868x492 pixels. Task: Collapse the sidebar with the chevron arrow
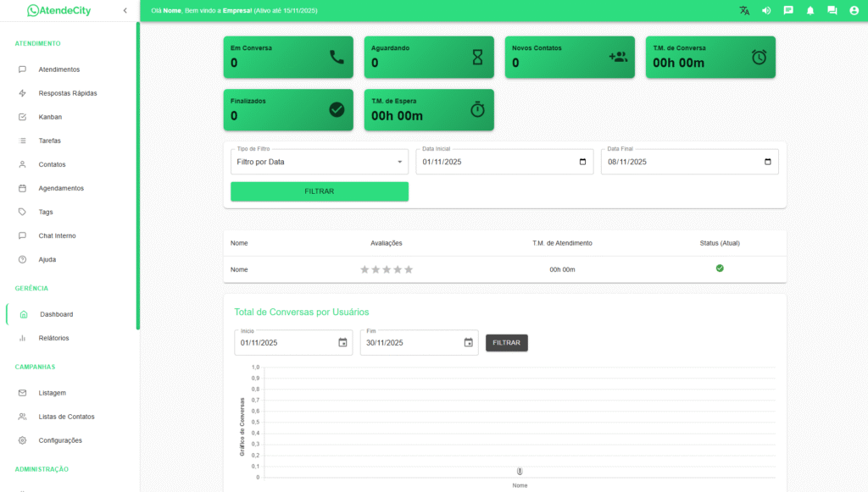(x=125, y=11)
